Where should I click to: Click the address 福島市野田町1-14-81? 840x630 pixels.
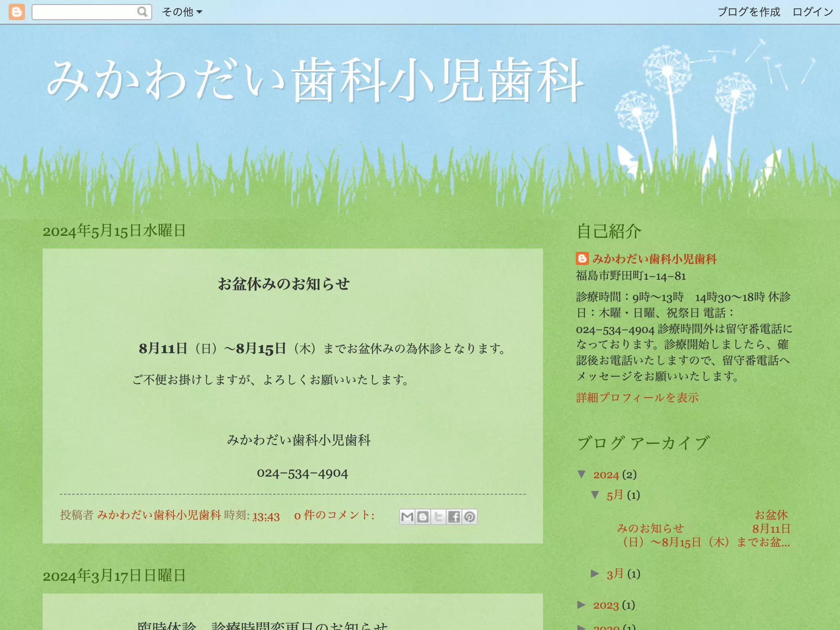(x=631, y=276)
